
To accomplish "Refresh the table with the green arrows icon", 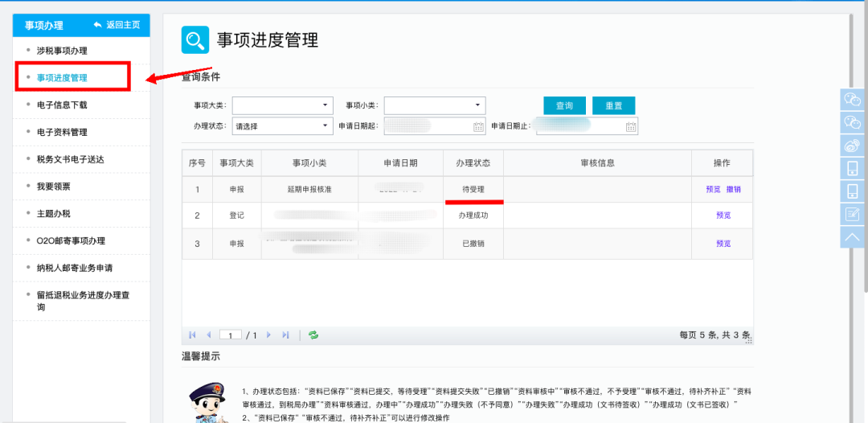I will pyautogui.click(x=313, y=335).
